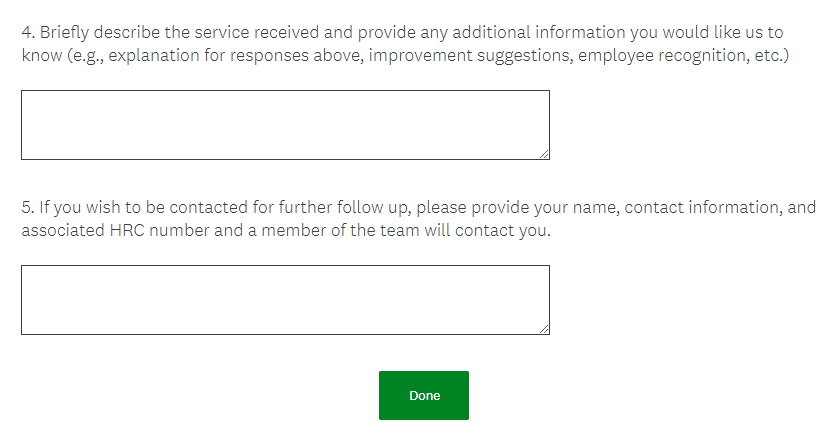Focus the question 5 contact details text box
Viewport: 837px width, 434px height.
point(285,300)
